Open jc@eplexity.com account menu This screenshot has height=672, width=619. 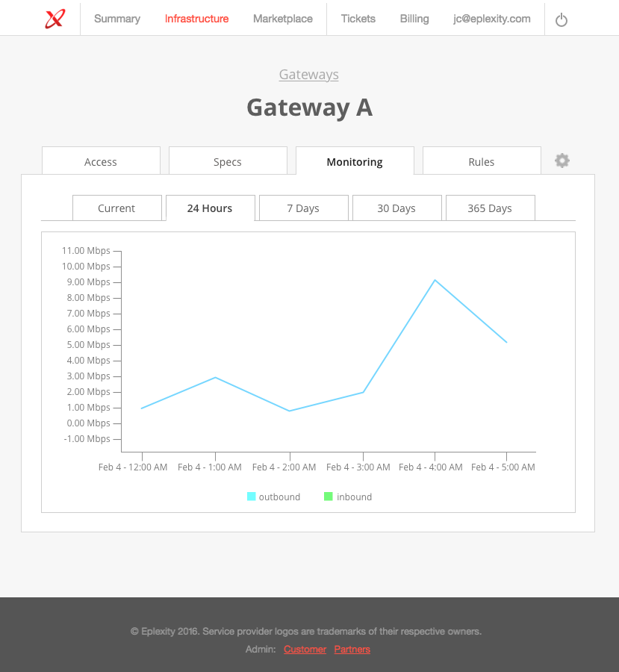pyautogui.click(x=491, y=19)
